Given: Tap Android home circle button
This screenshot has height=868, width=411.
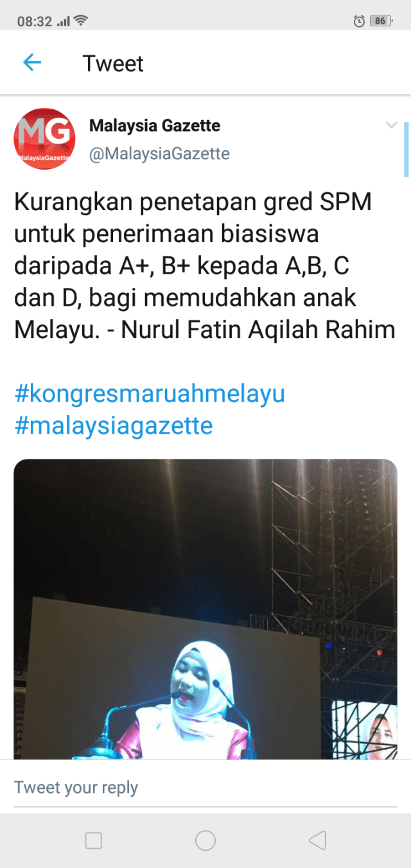Looking at the screenshot, I should click(205, 840).
